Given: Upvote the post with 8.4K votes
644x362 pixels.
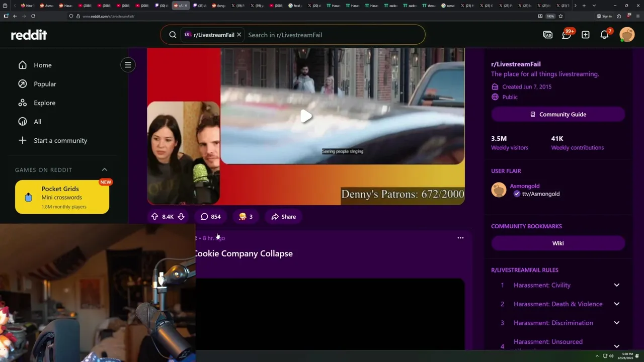Looking at the screenshot, I should tap(154, 217).
